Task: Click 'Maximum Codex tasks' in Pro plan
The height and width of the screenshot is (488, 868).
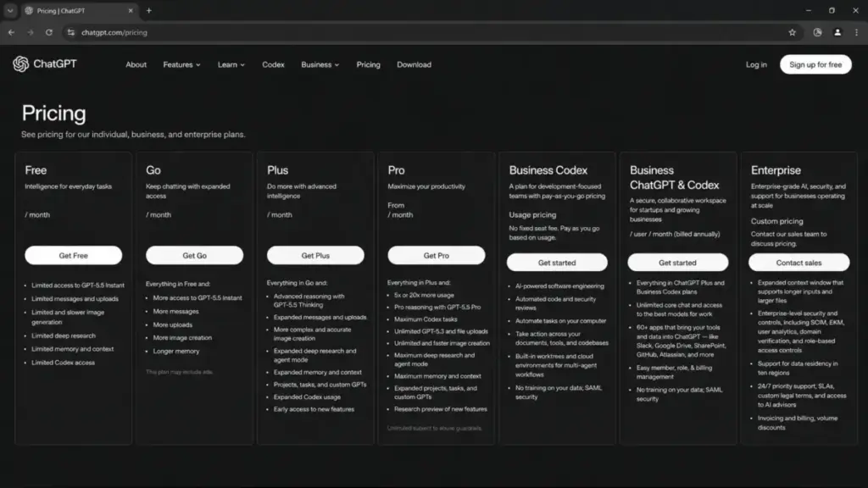Action: coord(426,319)
